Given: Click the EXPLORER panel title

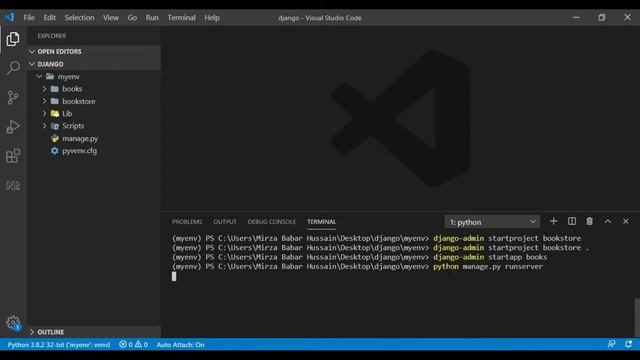Looking at the screenshot, I should pos(51,36).
